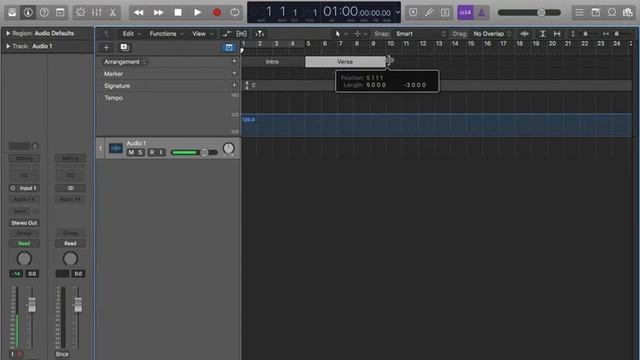This screenshot has width=640, height=360.
Task: Toggle the Tuner icon
Action: coord(429,12)
